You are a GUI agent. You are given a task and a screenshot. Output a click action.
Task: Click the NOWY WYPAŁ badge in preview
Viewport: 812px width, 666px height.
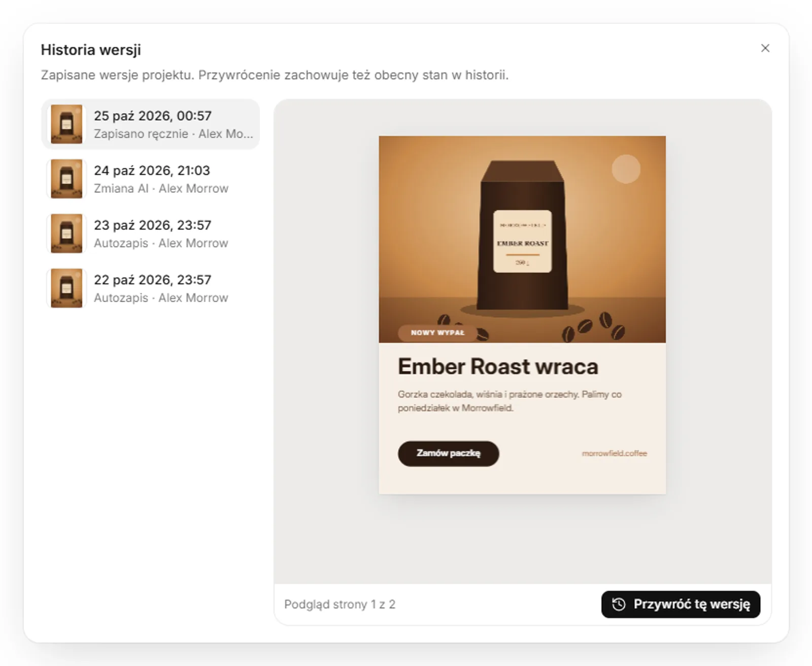tap(437, 332)
